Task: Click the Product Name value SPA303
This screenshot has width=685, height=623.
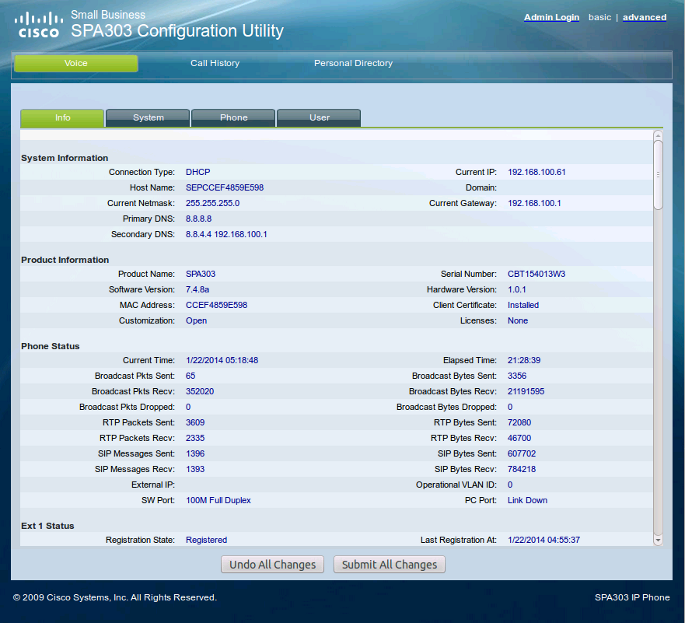Action: [201, 274]
